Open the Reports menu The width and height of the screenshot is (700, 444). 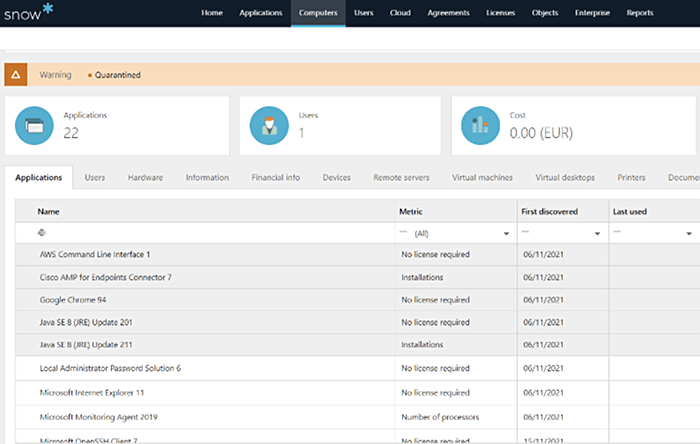click(x=640, y=13)
